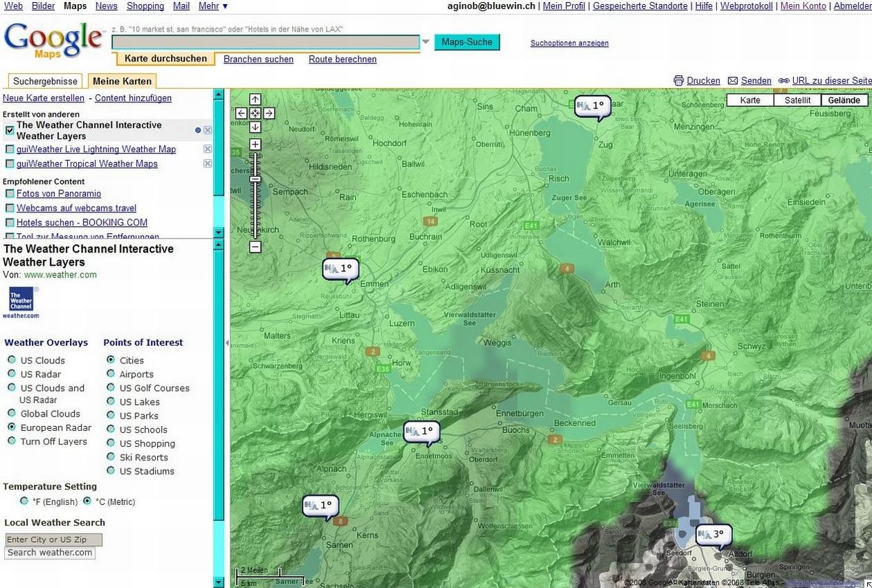The height and width of the screenshot is (588, 872).
Task: Click the main Maps search field
Action: [266, 42]
